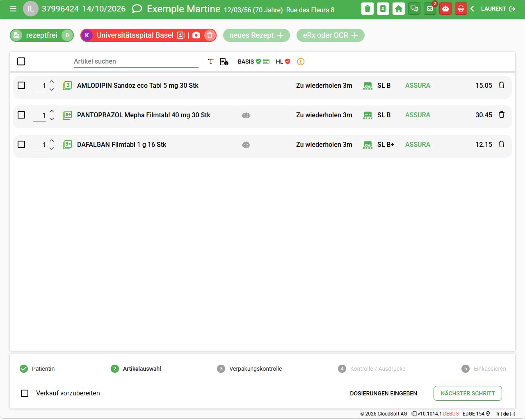Open the mail inbox with 2 notifications

click(x=430, y=9)
